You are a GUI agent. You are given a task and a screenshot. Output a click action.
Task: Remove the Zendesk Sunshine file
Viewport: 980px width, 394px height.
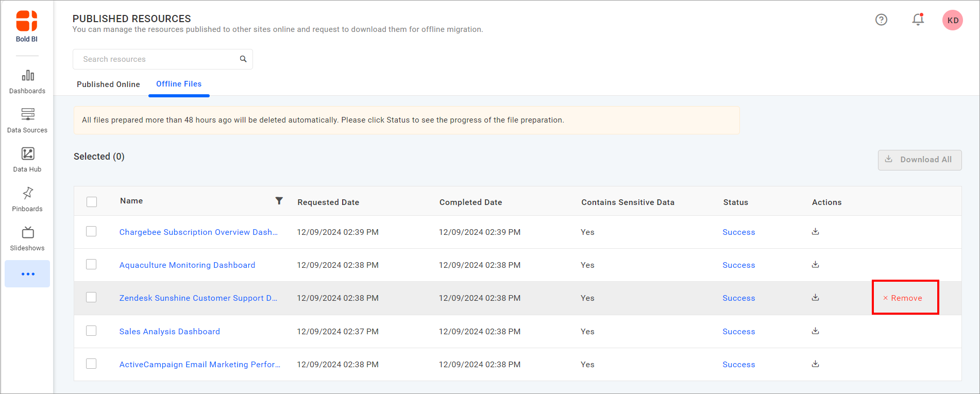coord(903,298)
